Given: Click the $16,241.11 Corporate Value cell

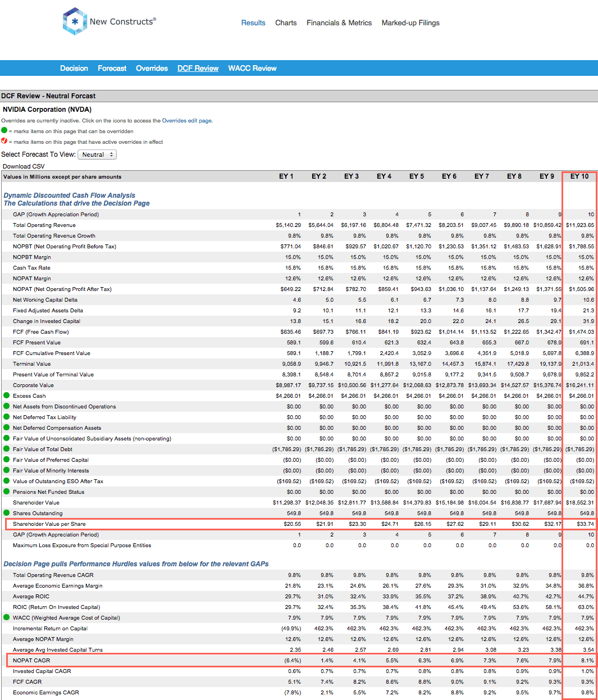Looking at the screenshot, I should click(580, 385).
